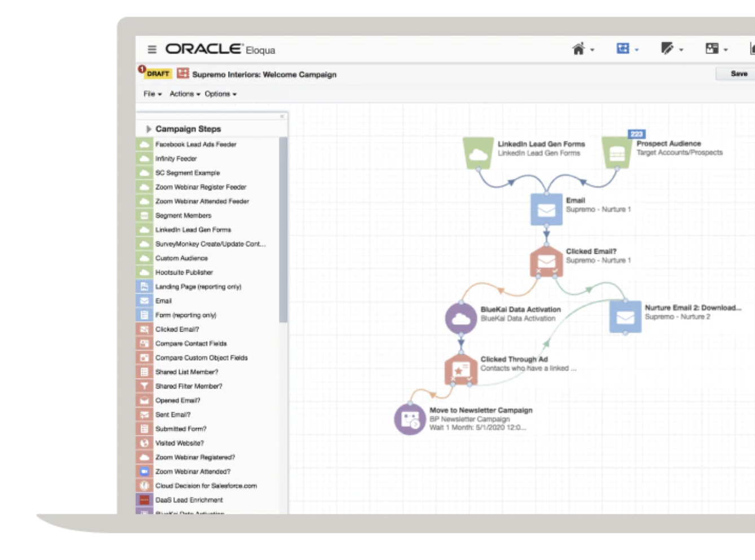The height and width of the screenshot is (560, 755).
Task: Open the Home icon dropdown
Action: tap(583, 49)
